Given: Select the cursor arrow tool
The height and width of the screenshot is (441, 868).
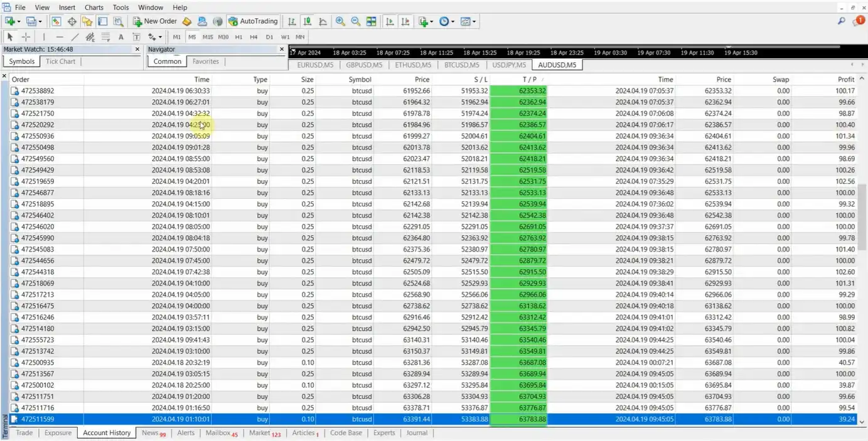Looking at the screenshot, I should tap(10, 37).
